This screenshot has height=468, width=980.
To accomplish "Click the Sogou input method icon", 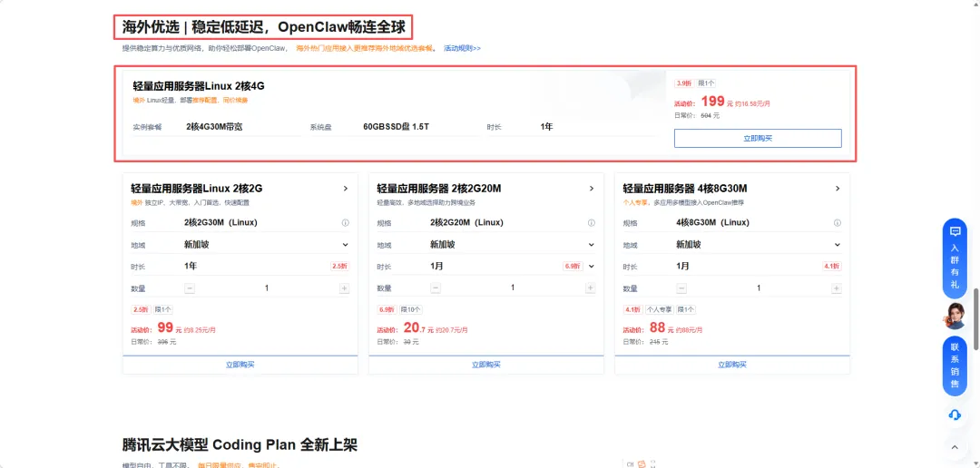I will [642, 463].
